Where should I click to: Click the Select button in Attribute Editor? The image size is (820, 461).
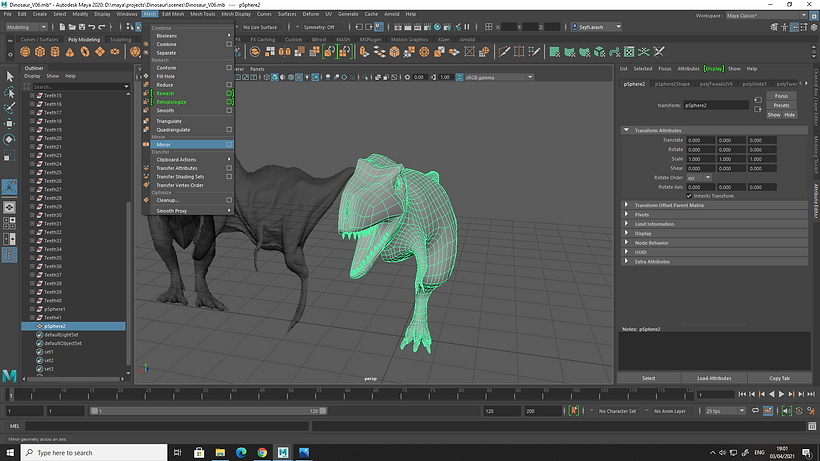pos(648,378)
